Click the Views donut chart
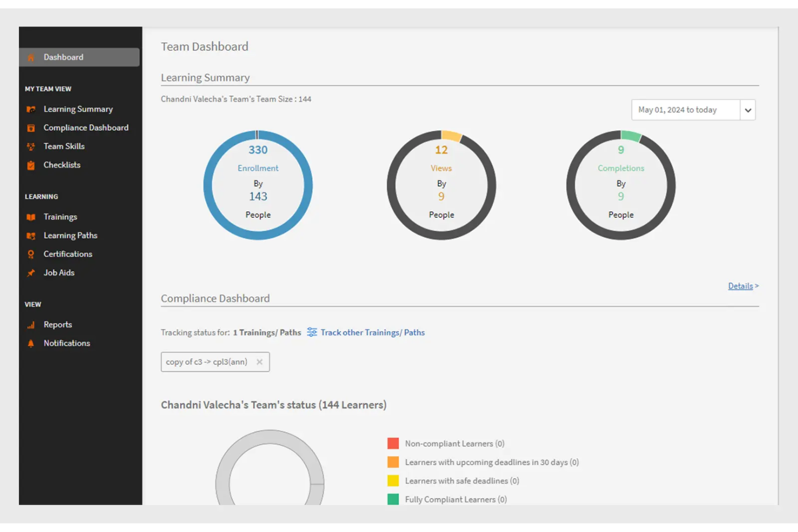The image size is (798, 532). [x=441, y=185]
